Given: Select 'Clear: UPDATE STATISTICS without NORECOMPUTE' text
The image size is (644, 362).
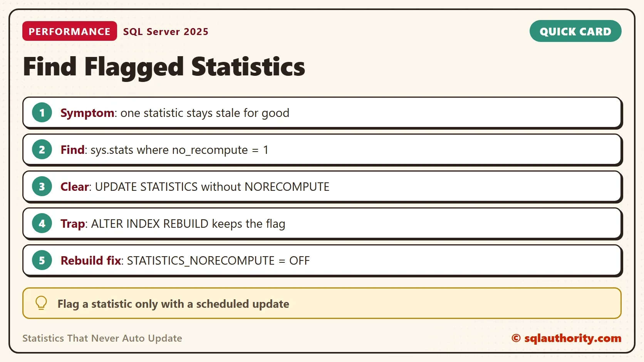Looking at the screenshot, I should click(x=195, y=187).
